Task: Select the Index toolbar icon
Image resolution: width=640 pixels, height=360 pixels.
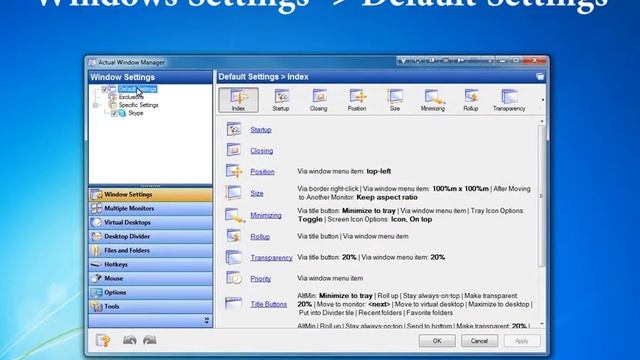Action: [x=238, y=100]
